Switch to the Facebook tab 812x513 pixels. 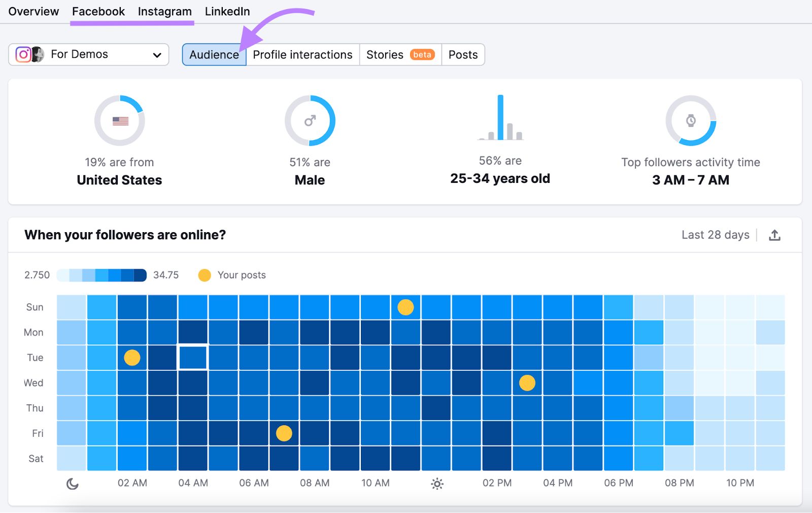pos(98,11)
